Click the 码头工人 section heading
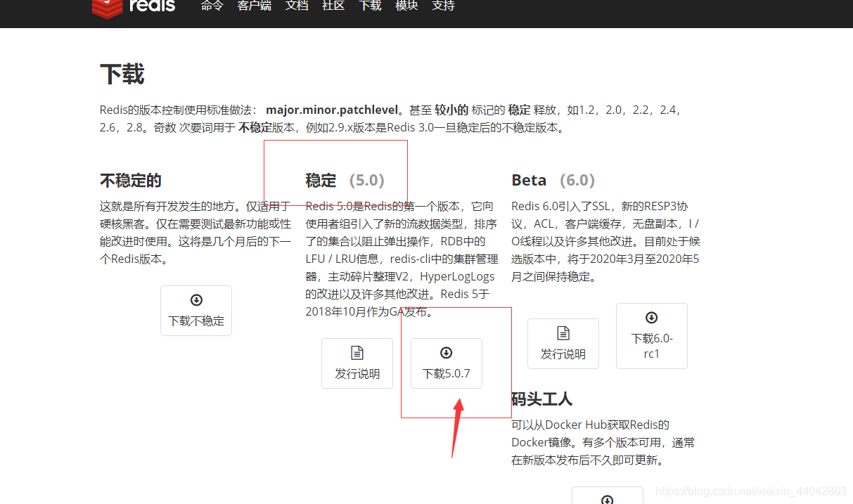 (542, 399)
